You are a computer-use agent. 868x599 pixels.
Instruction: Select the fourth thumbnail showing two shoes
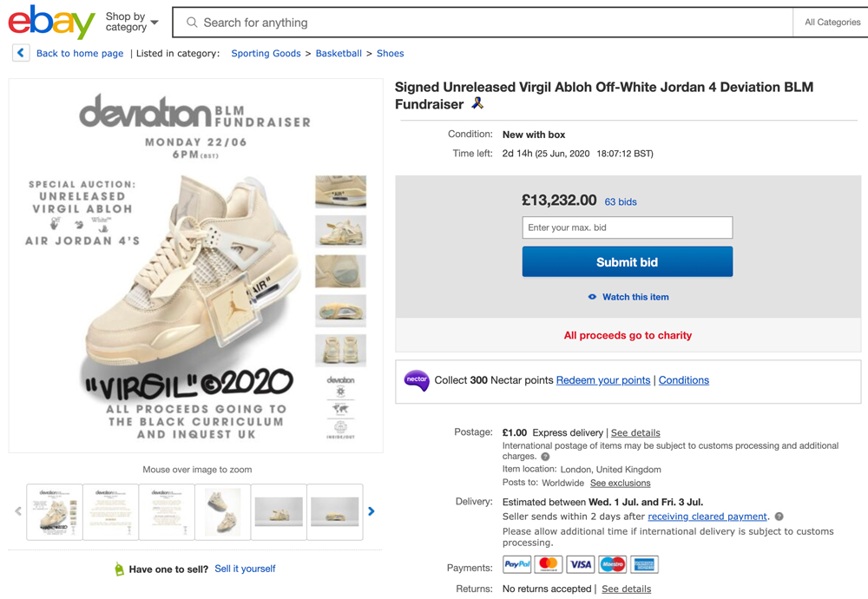point(222,511)
